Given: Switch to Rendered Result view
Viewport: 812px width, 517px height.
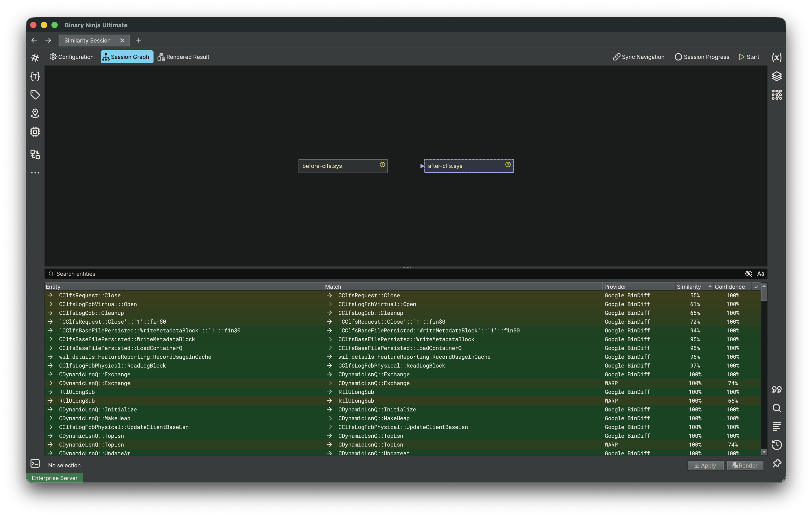Looking at the screenshot, I should [x=183, y=57].
